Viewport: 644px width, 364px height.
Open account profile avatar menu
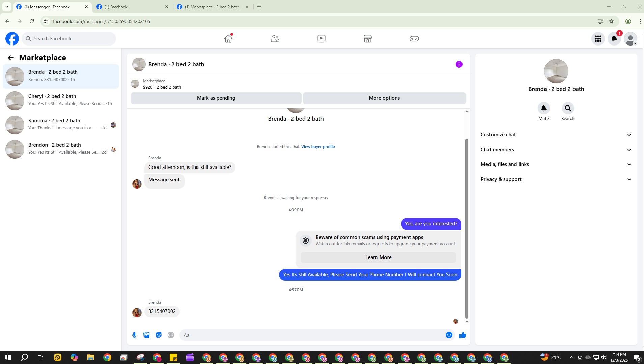click(631, 39)
